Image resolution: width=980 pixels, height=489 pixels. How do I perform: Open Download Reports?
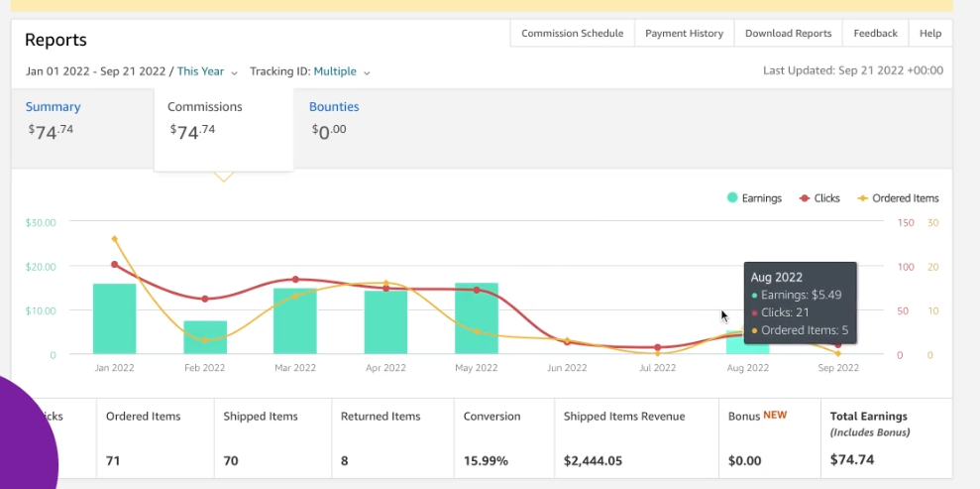coord(788,33)
